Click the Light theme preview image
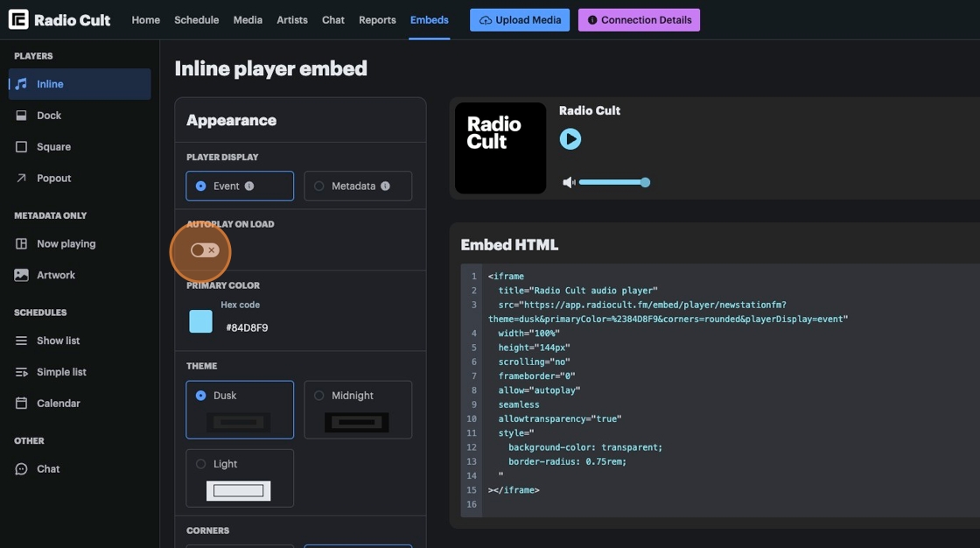Viewport: 980px width, 548px height. pos(239,490)
